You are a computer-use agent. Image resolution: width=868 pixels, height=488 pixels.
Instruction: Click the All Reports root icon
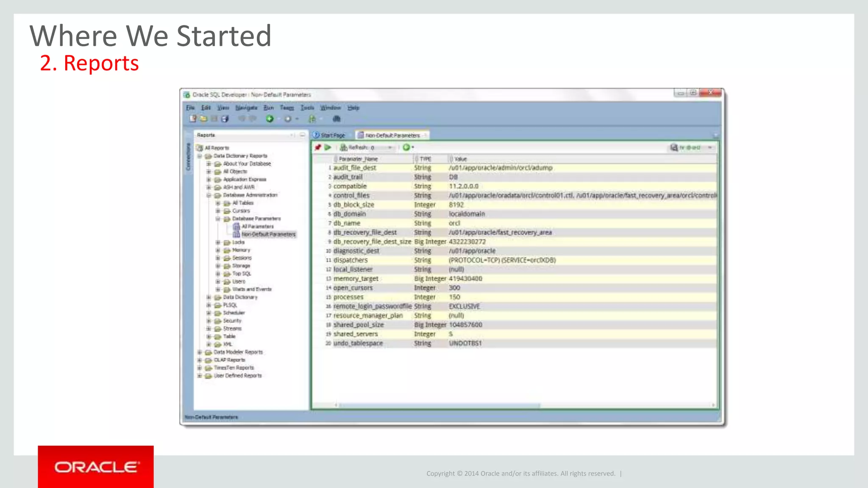tap(200, 148)
